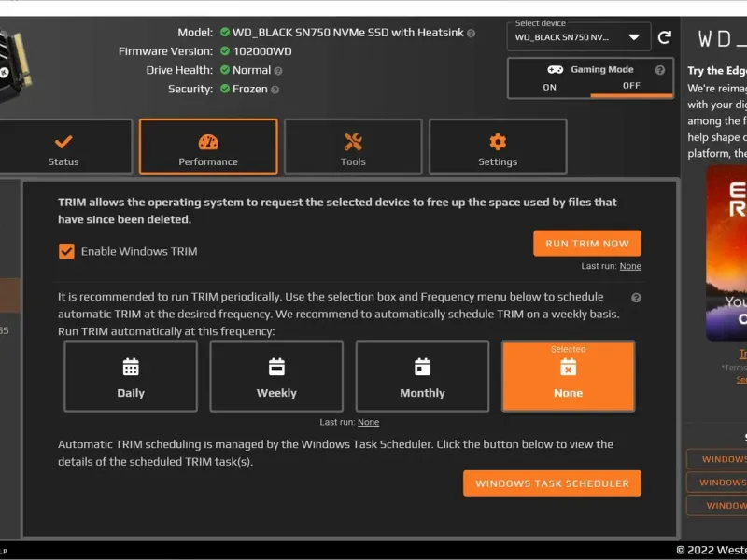Click the refresh device list icon
The height and width of the screenshot is (560, 747).
664,37
